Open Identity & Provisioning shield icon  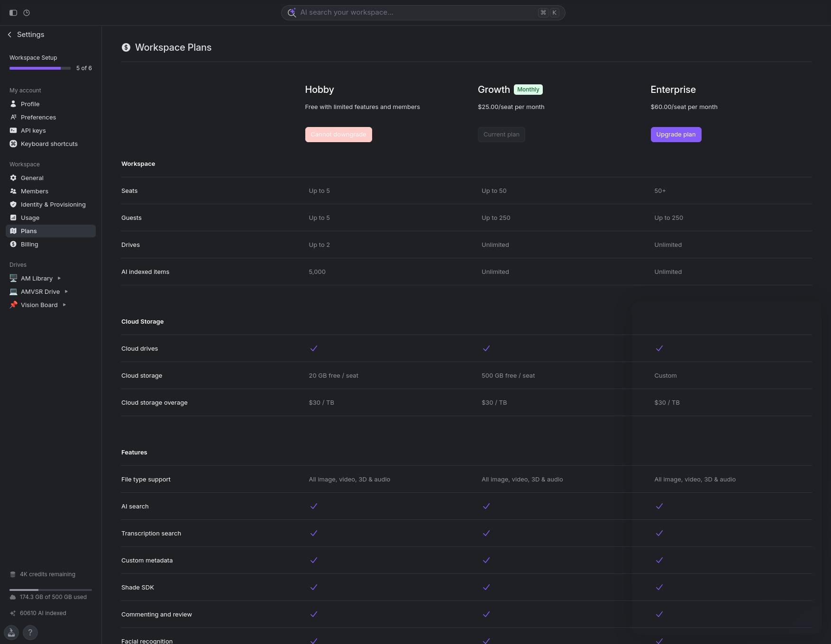click(13, 204)
